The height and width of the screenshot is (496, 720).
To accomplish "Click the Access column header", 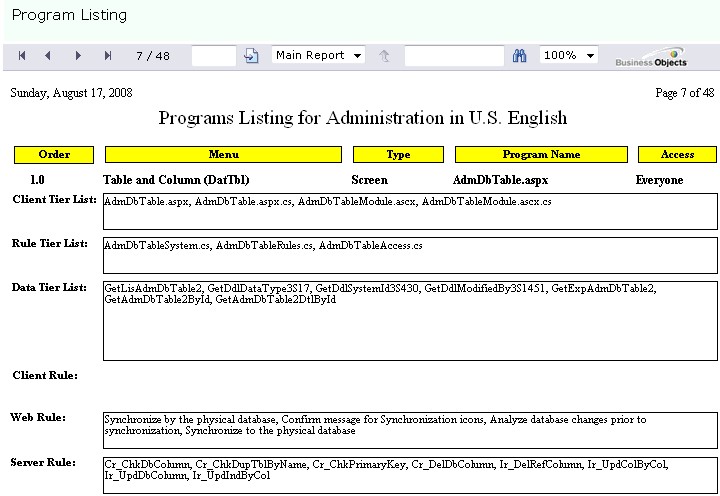I will pos(677,155).
